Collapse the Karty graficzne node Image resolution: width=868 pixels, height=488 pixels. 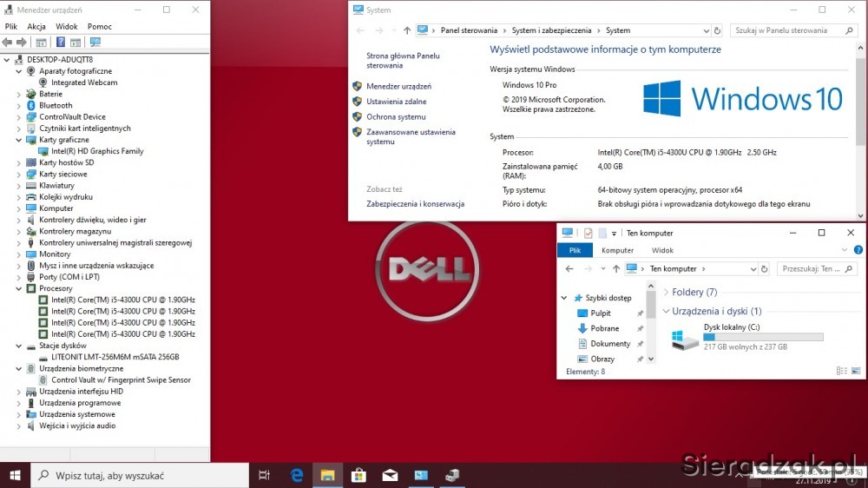pos(19,140)
